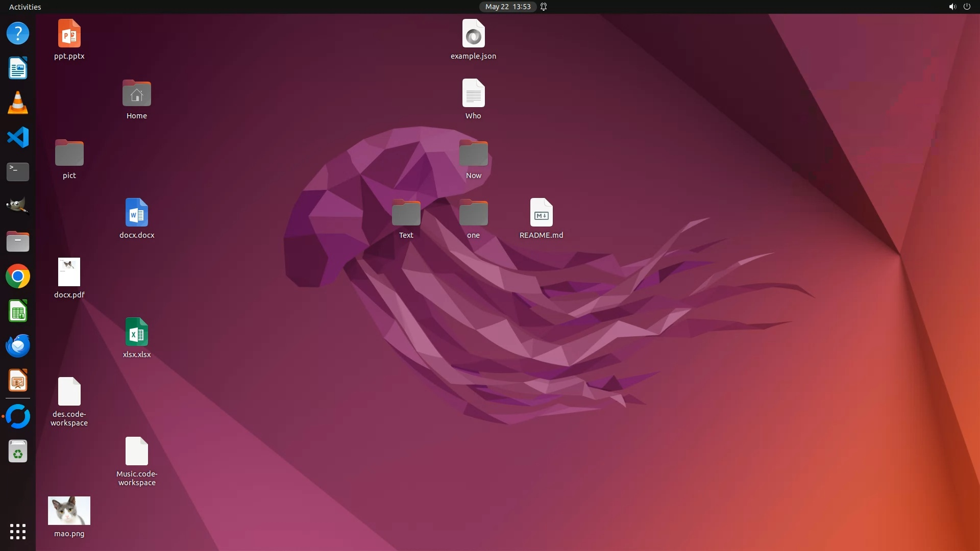The image size is (980, 551).
Task: Open LibreOffice Calc from dock
Action: click(x=18, y=311)
